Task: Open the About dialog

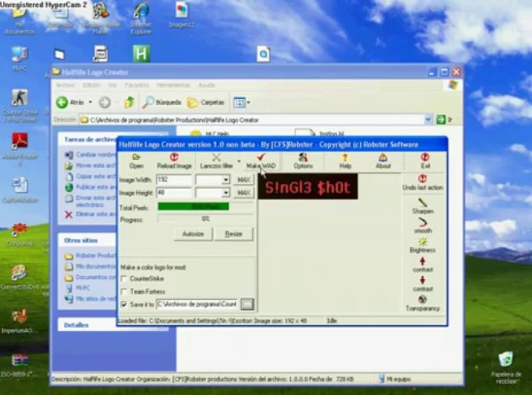Action: [x=383, y=161]
